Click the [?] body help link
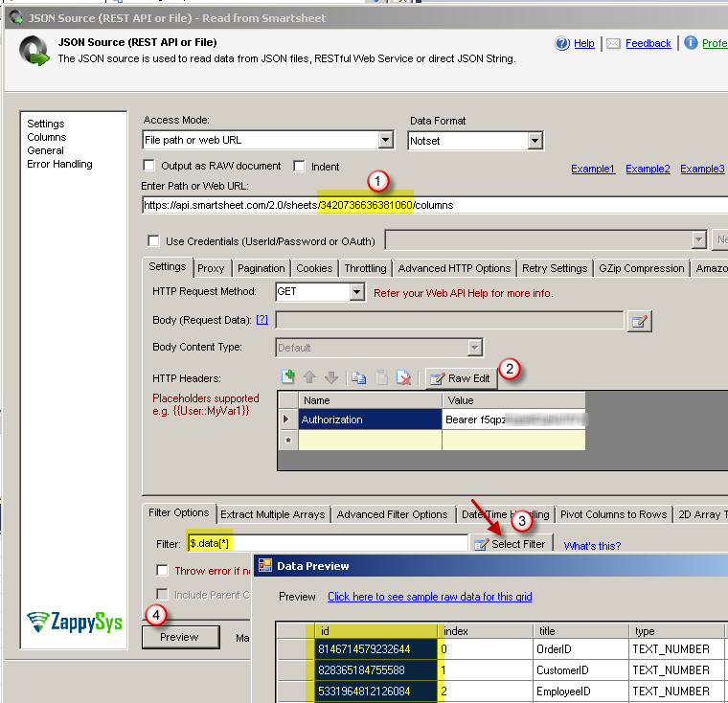The height and width of the screenshot is (703, 728). point(262,320)
